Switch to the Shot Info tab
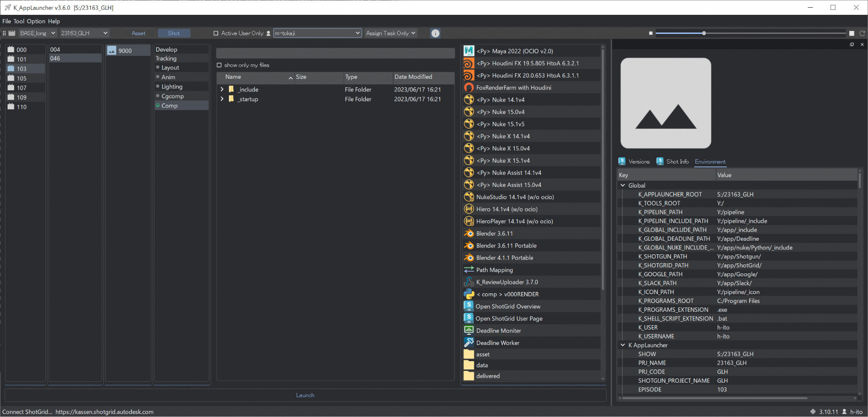 pos(677,161)
